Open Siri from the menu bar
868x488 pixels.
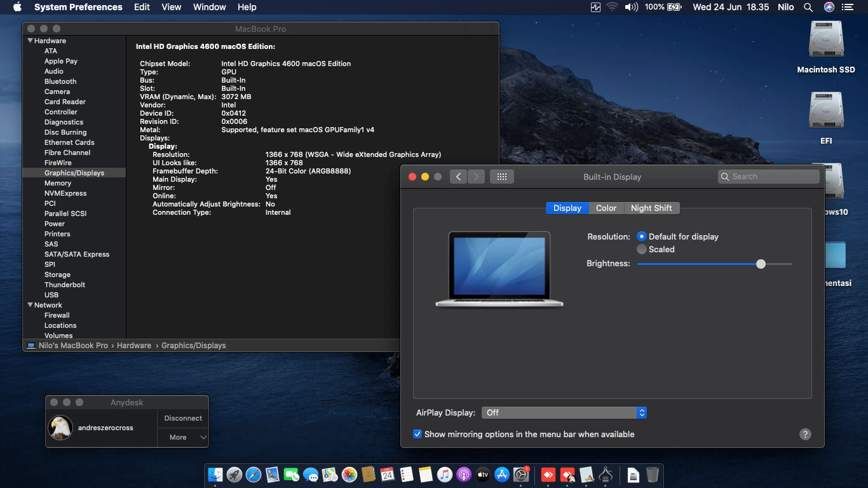tap(829, 7)
